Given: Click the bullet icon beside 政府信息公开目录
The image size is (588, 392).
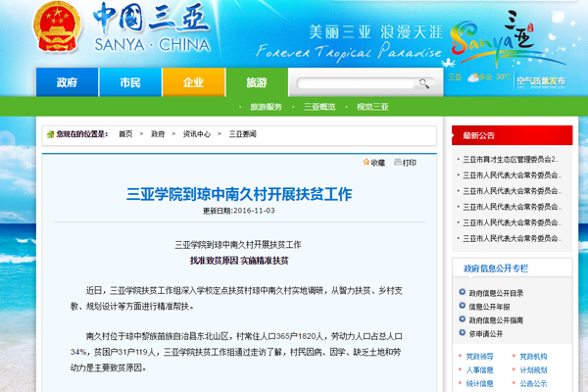Looking at the screenshot, I should click(460, 292).
